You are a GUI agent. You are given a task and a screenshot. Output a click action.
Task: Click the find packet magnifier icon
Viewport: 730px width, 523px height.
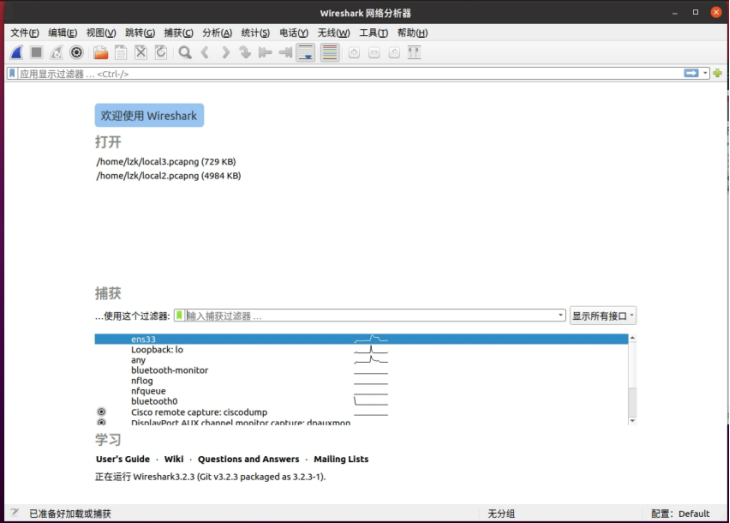[x=185, y=53]
